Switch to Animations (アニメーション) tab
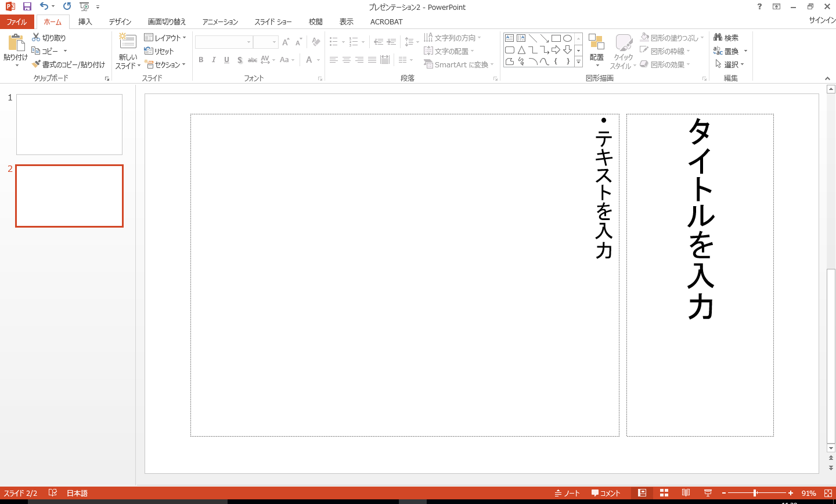The image size is (836, 504). pos(220,21)
